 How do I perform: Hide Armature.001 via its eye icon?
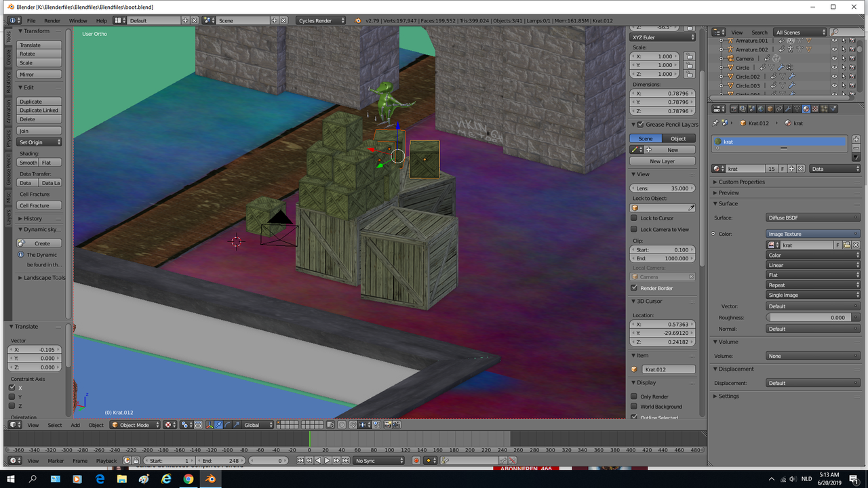[835, 41]
